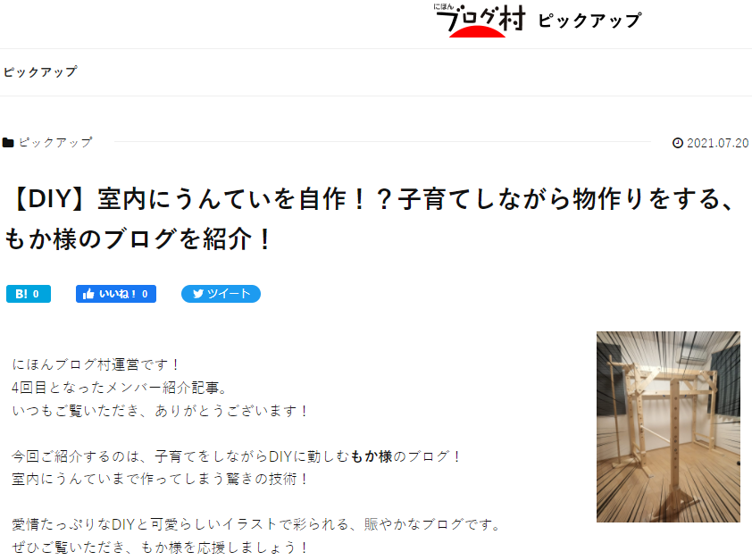Viewport: 752px width, 560px height.
Task: Open the ピックアップ category link beside folder
Action: click(55, 142)
